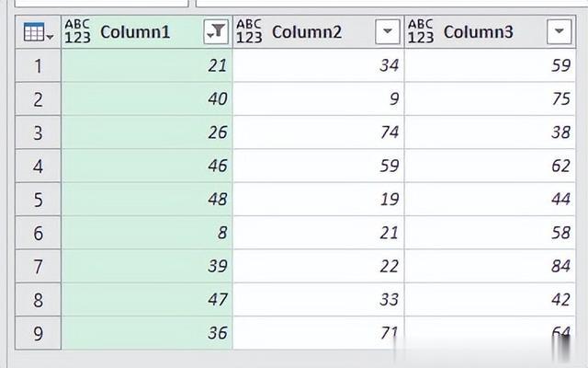The image size is (588, 368).
Task: Open the Column1 filter funnel button
Action: pos(216,31)
